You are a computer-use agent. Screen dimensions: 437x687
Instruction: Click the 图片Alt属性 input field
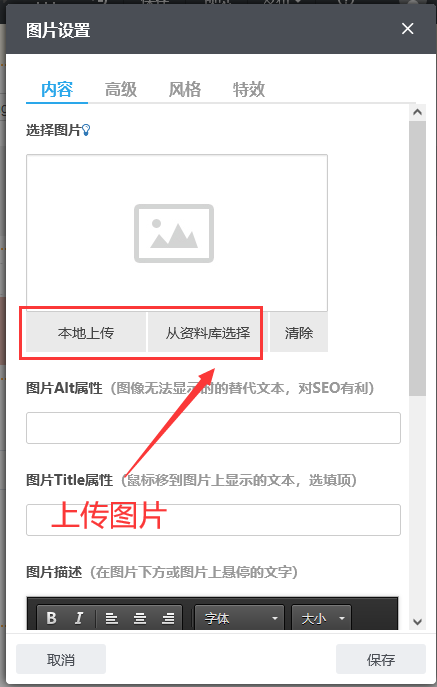coord(213,428)
